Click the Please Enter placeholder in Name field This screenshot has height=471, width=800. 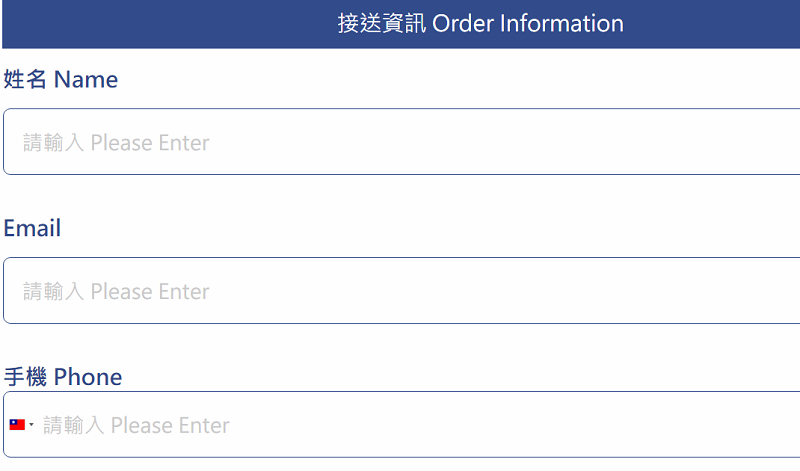(x=150, y=143)
